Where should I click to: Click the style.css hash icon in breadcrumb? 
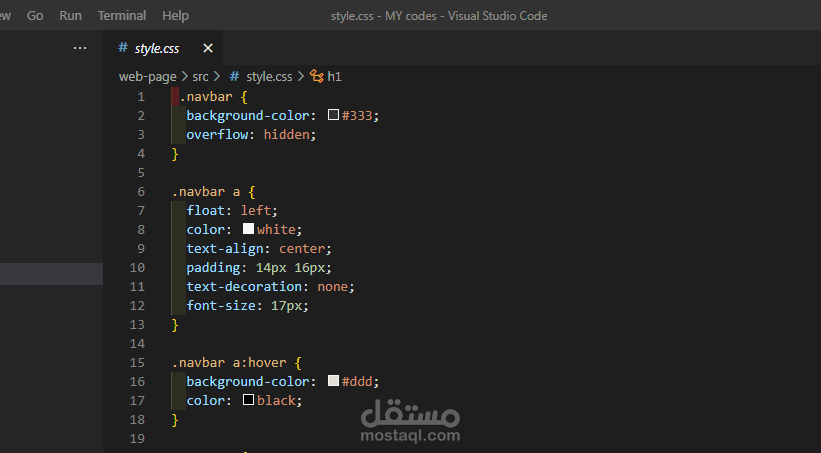click(x=235, y=76)
